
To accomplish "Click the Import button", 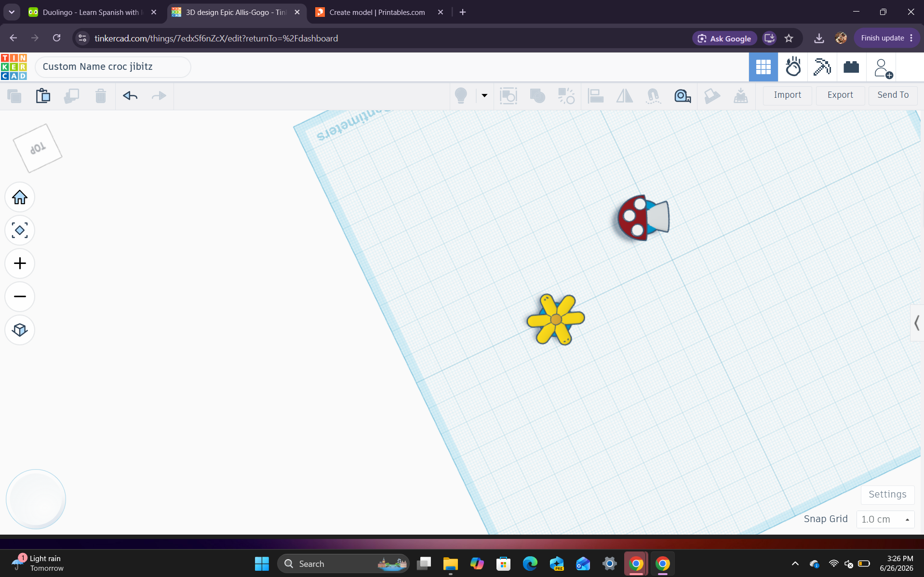I will coord(788,95).
